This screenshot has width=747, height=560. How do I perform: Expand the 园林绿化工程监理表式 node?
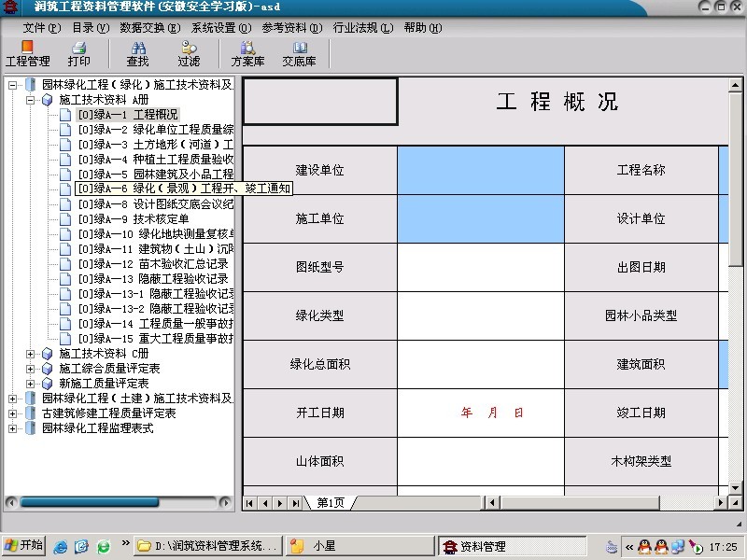pyautogui.click(x=13, y=428)
